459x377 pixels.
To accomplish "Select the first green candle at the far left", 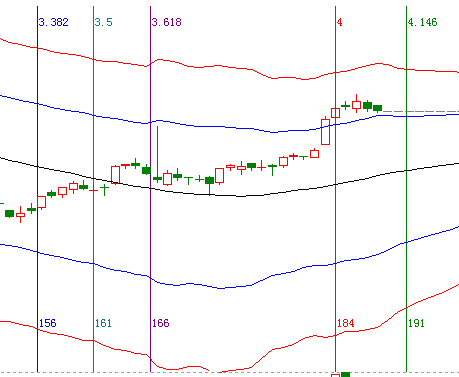I will pos(9,214).
